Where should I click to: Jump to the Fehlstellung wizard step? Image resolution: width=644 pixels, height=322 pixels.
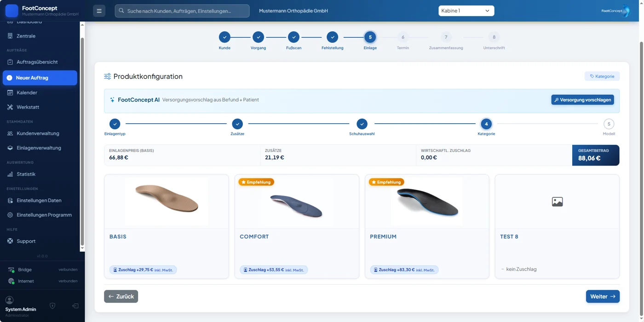click(333, 37)
